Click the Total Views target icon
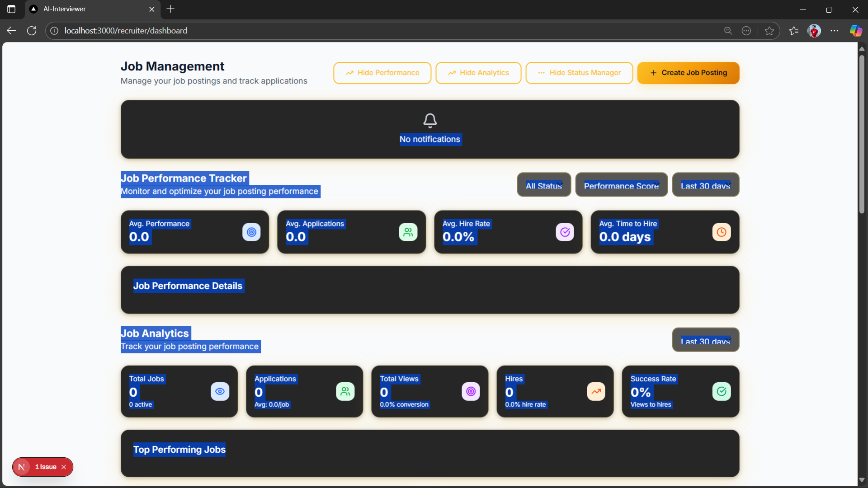Screen dimensions: 868x488 (x=471, y=391)
